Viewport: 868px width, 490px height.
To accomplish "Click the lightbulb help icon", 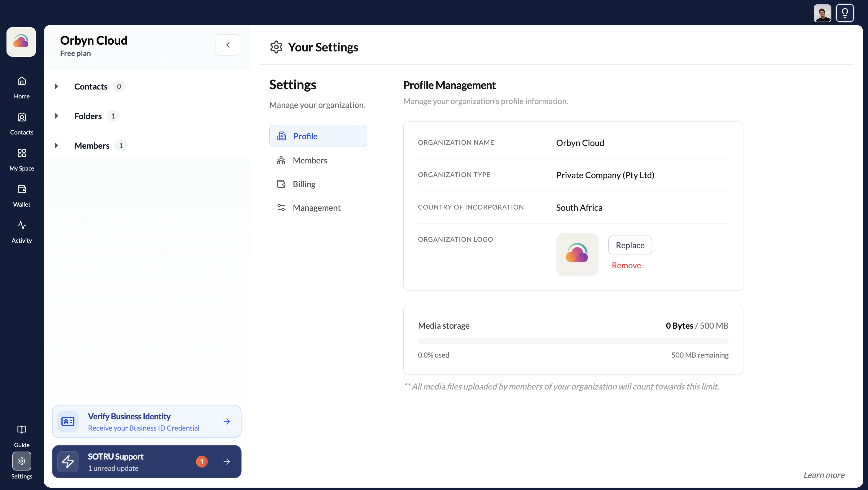I will [x=845, y=13].
